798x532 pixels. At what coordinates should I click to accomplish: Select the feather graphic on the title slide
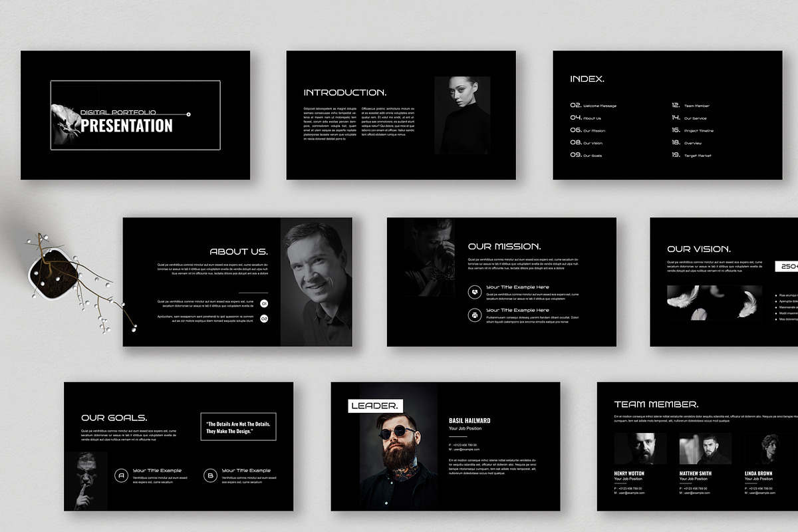click(x=66, y=124)
